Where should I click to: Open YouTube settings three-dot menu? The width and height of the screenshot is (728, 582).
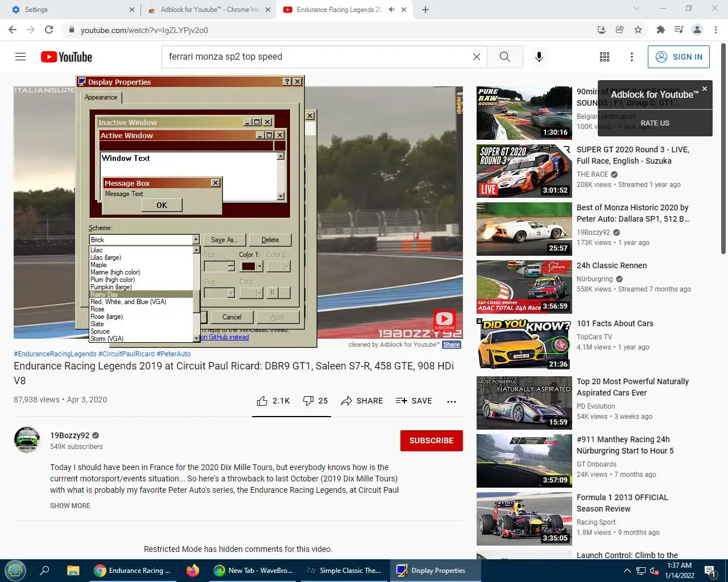[x=632, y=57]
